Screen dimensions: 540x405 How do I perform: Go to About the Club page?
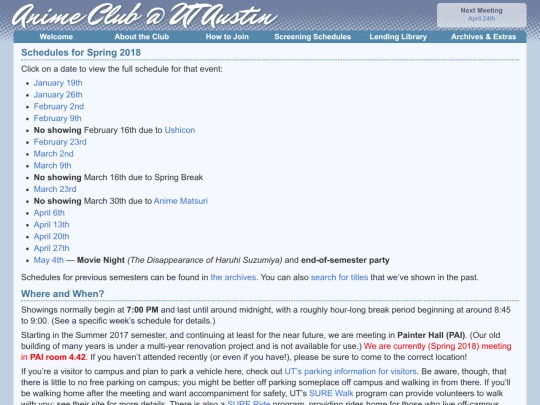142,37
